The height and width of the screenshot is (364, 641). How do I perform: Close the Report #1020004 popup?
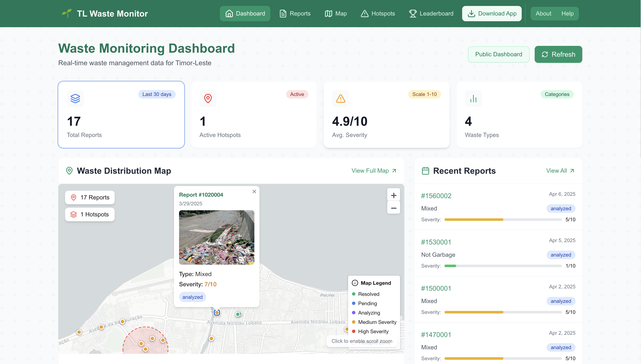pyautogui.click(x=254, y=192)
